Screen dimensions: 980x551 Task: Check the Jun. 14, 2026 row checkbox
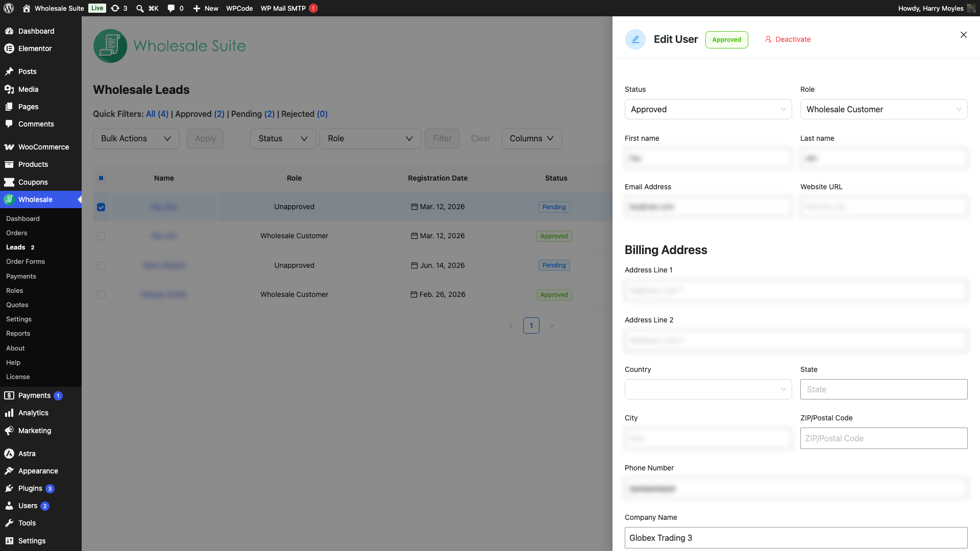(x=101, y=266)
